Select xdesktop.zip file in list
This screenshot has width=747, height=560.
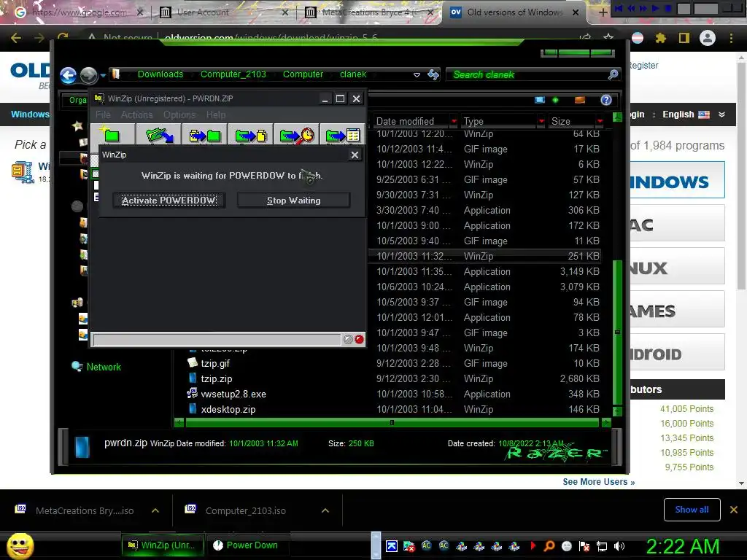point(228,409)
